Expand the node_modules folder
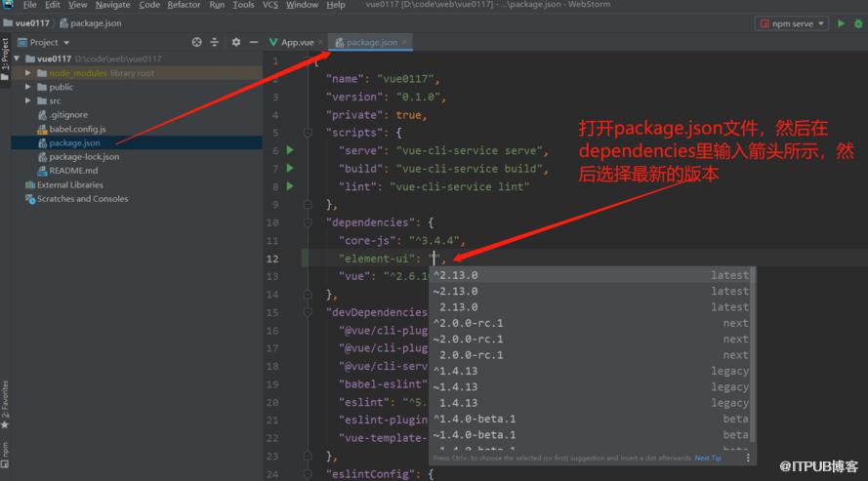This screenshot has width=868, height=481. pyautogui.click(x=27, y=73)
